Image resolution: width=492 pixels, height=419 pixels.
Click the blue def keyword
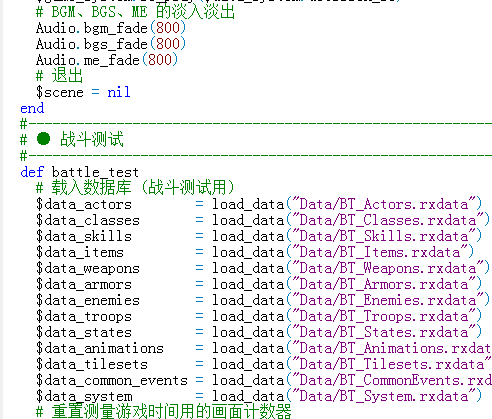[32, 172]
